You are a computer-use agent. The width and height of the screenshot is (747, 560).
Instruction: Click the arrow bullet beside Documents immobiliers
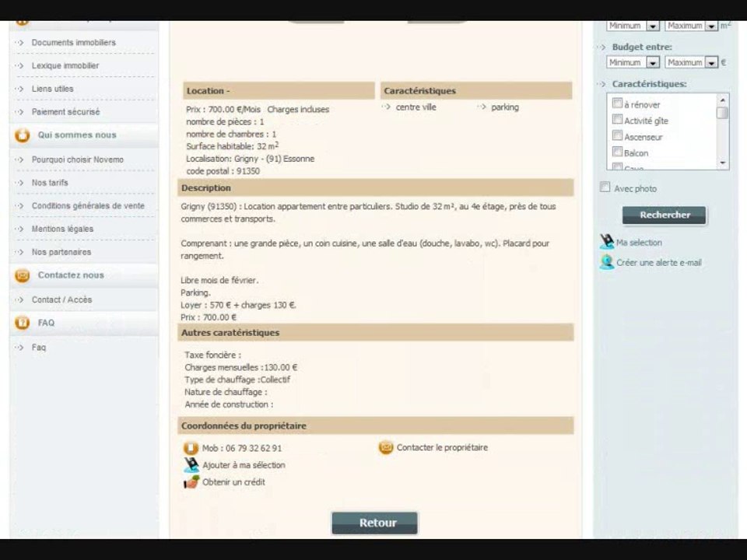click(x=19, y=42)
